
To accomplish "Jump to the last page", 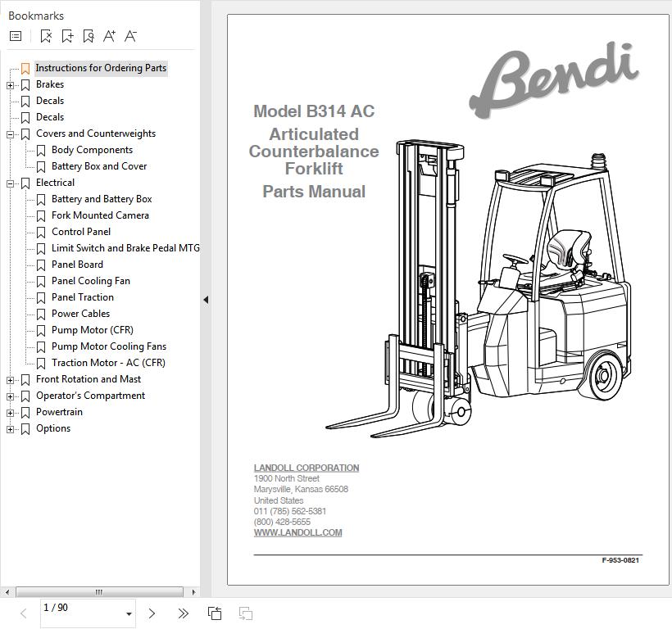I will 183,613.
